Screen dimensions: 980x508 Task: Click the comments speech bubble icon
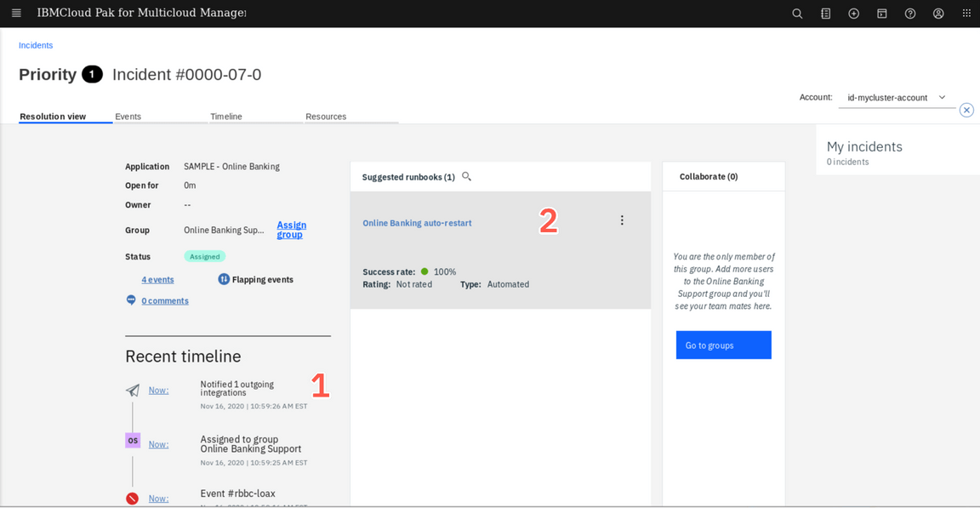[131, 300]
